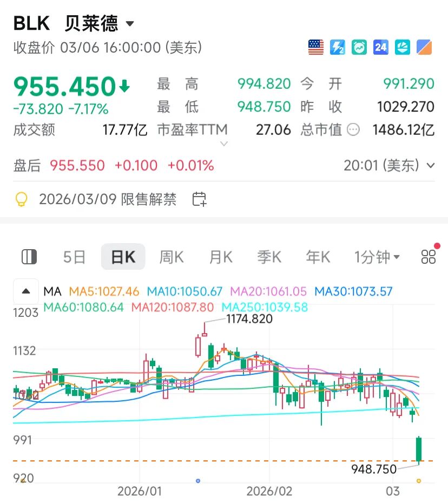The height and width of the screenshot is (501, 448).
Task: Open the alarm clock price alert icon
Action: (x=359, y=47)
